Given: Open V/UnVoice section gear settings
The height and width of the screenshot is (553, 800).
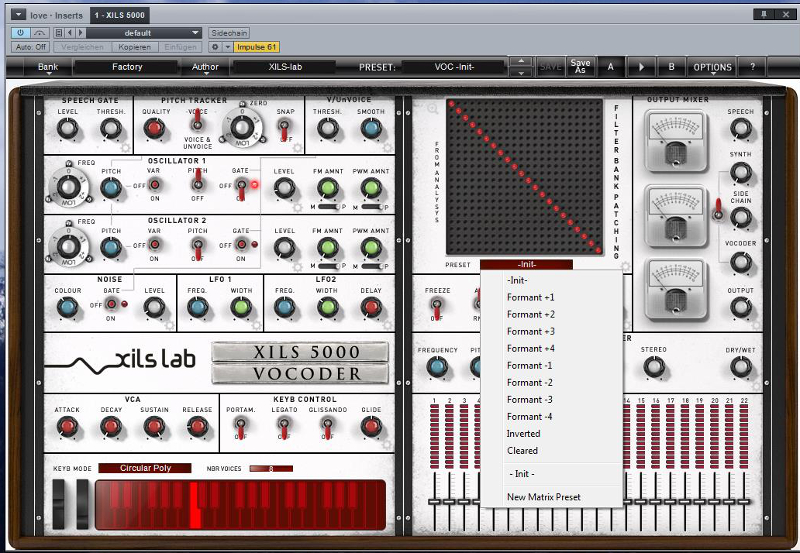Looking at the screenshot, I should (x=387, y=148).
